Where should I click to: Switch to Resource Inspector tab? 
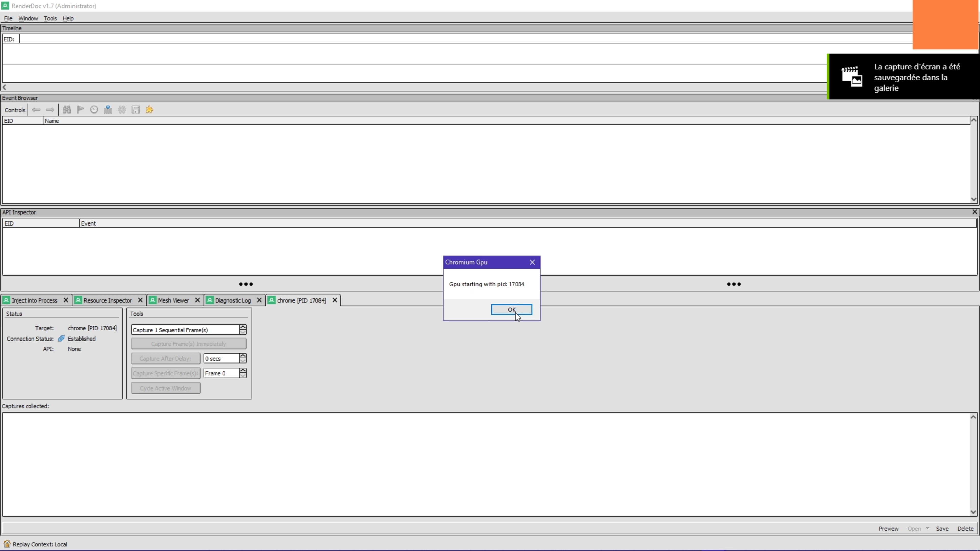107,300
